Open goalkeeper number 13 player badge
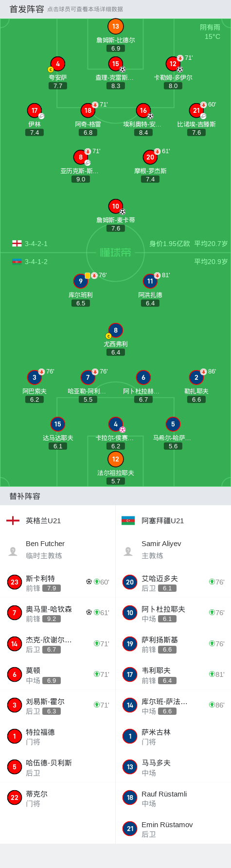The width and height of the screenshot is (231, 868). point(115,27)
